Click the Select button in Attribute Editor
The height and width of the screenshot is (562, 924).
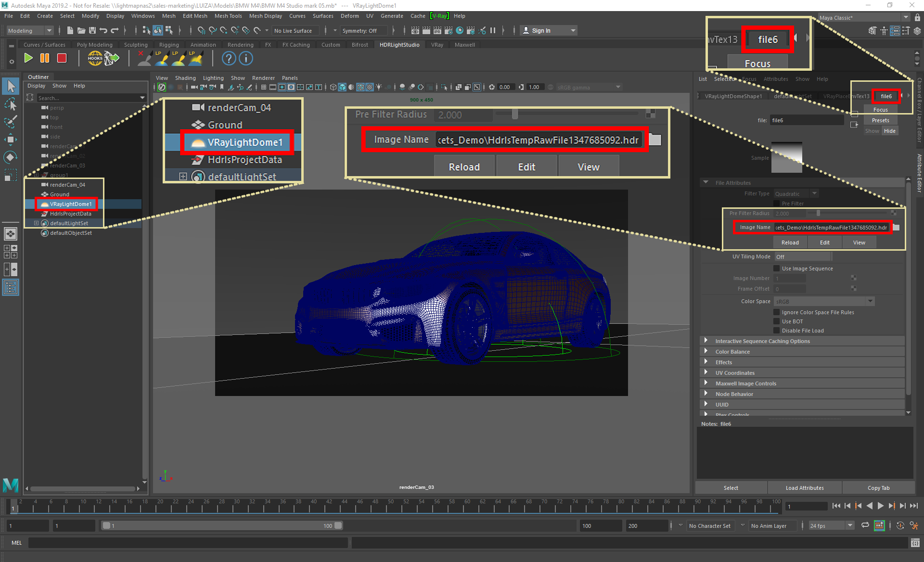click(x=731, y=488)
